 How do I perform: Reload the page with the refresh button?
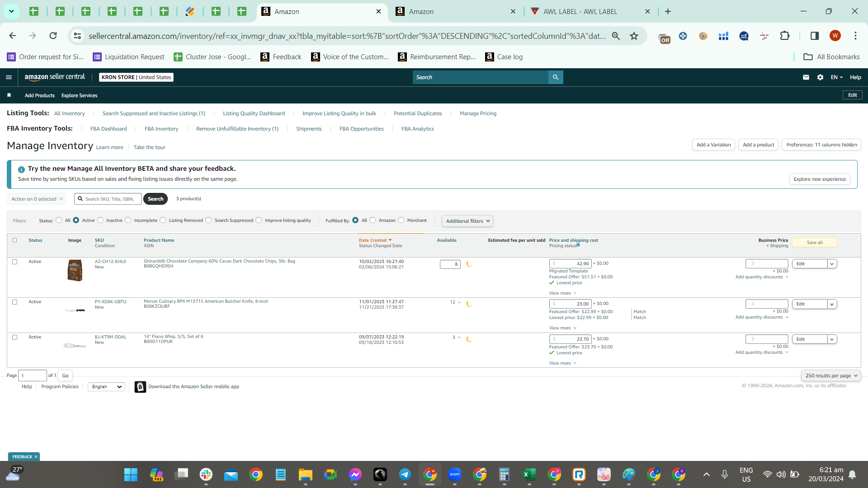(53, 36)
